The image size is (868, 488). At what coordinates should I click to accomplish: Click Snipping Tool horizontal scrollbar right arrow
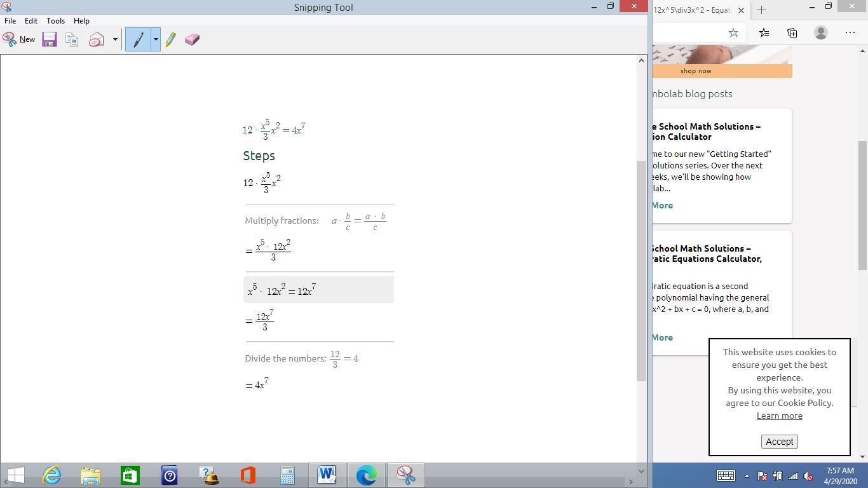[631, 482]
